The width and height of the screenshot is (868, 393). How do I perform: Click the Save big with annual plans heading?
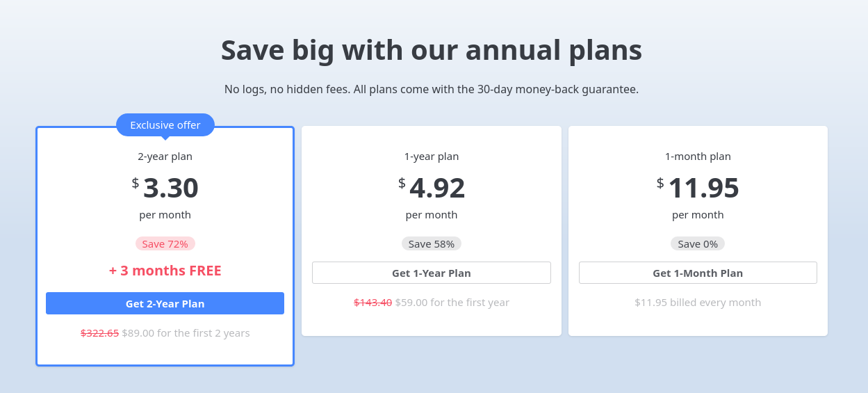(x=432, y=50)
